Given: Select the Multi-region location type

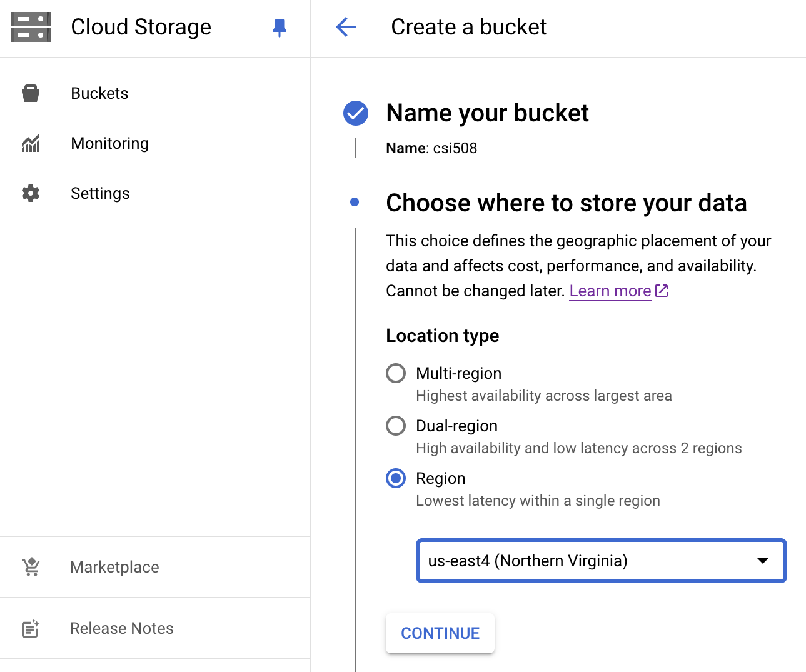Looking at the screenshot, I should (x=396, y=373).
